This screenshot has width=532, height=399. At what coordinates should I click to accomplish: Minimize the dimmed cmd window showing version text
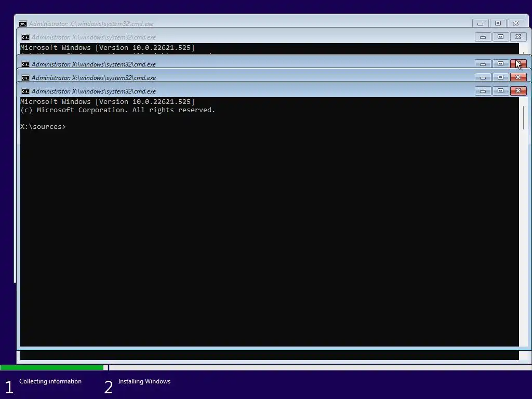[x=483, y=37]
